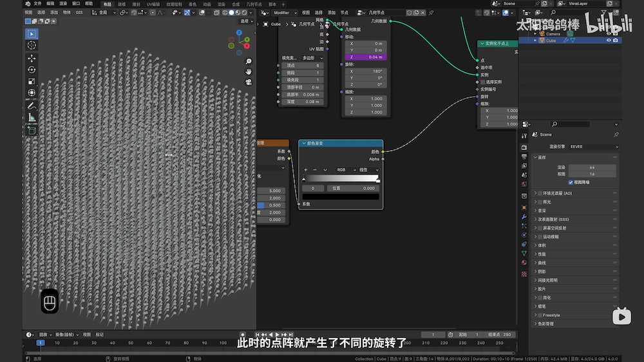Enable the 辉光 bloom checkbox
644x362 pixels.
pos(540,202)
